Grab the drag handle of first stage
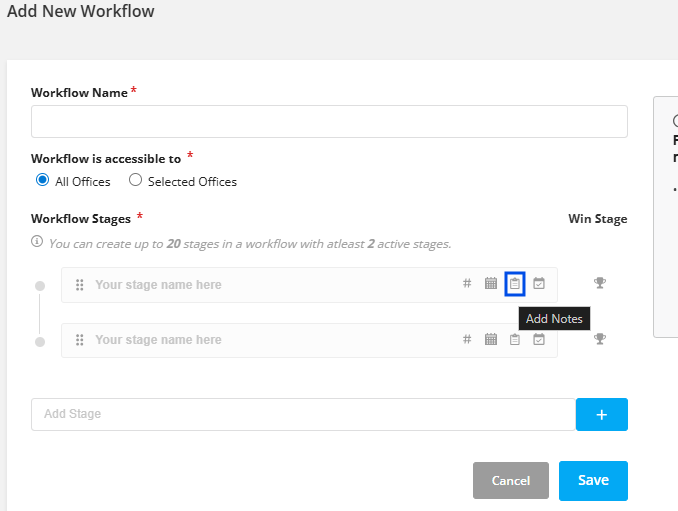 [x=80, y=285]
